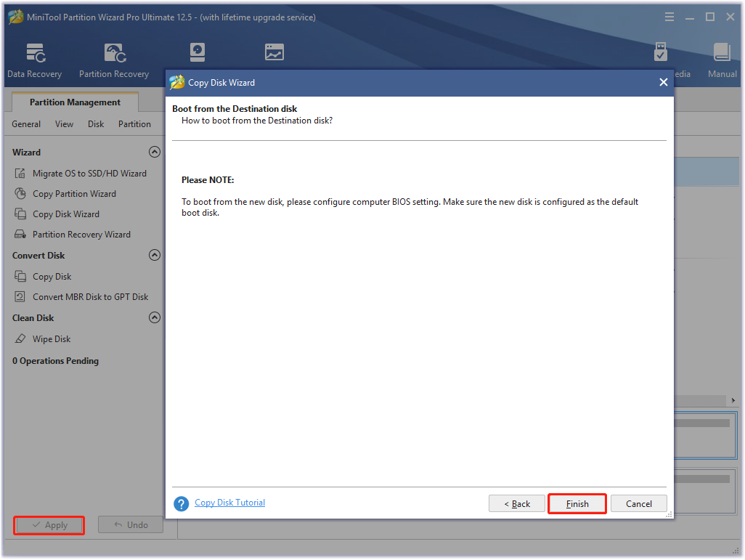Open the Data Recovery tool
The image size is (745, 560).
[x=35, y=60]
